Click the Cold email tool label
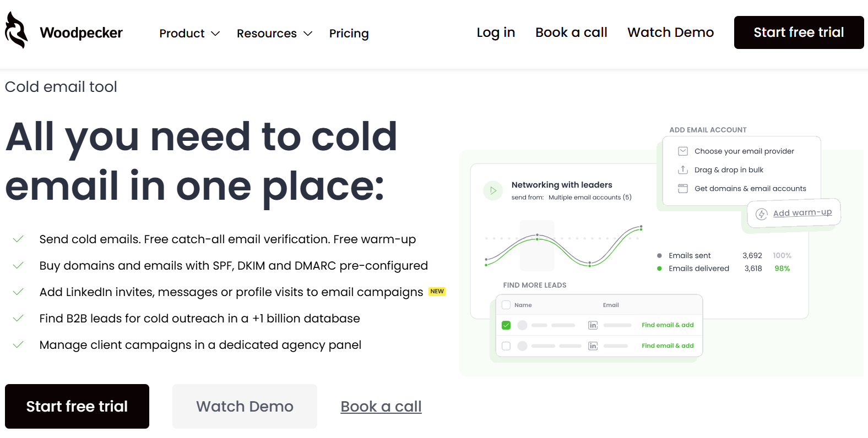868x438 pixels. [x=61, y=87]
